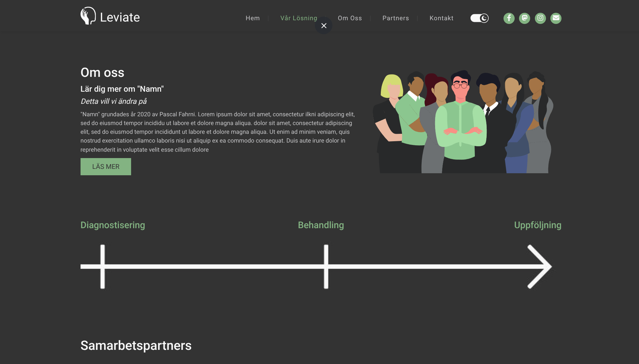This screenshot has height=364, width=639.
Task: Click the timeline arrowhead at Uppföljning
Action: click(x=540, y=267)
